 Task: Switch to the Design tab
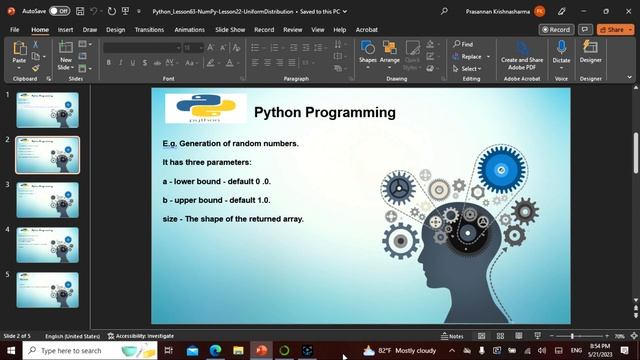click(x=116, y=29)
